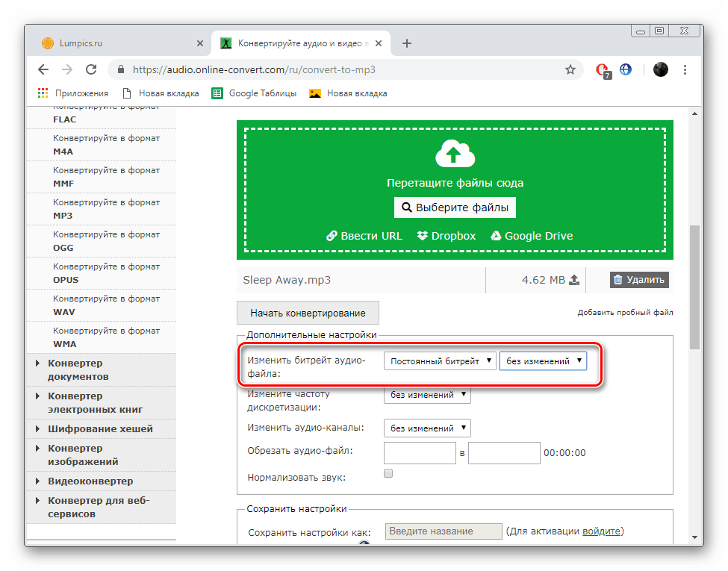Click the cloud upload icon in drop zone
The height and width of the screenshot is (571, 728).
pyautogui.click(x=455, y=153)
